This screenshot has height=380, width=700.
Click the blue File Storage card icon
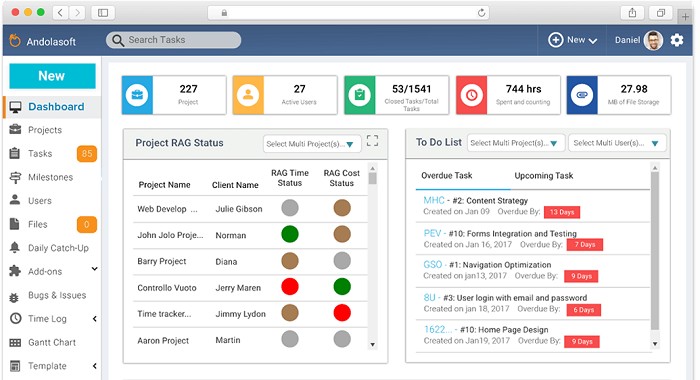[582, 95]
